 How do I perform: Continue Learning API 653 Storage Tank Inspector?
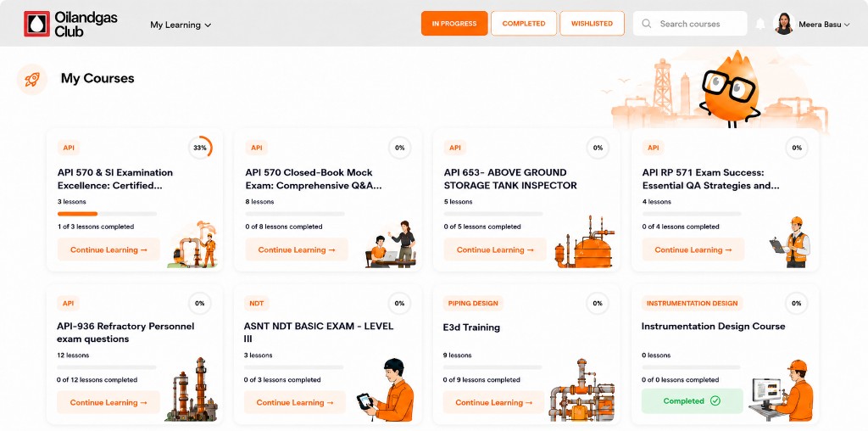(x=495, y=249)
